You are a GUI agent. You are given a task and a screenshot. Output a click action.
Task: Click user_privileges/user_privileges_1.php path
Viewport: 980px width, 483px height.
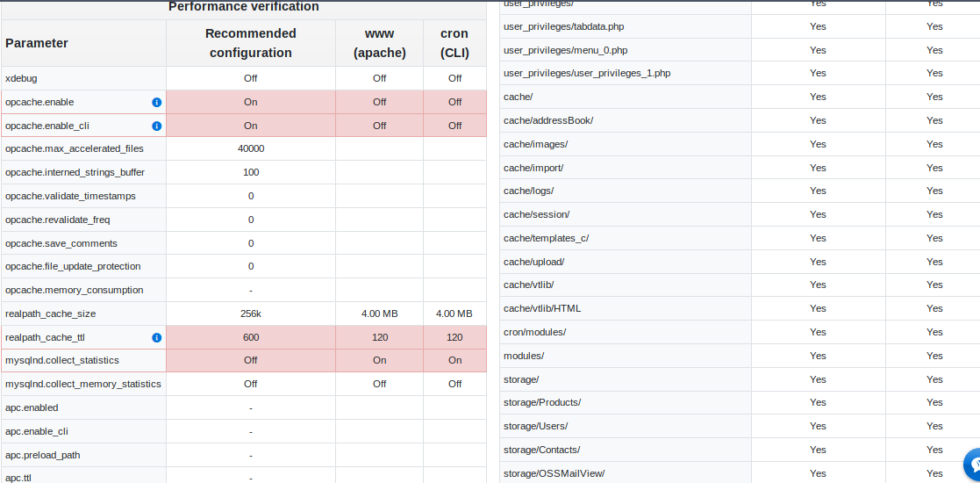587,73
